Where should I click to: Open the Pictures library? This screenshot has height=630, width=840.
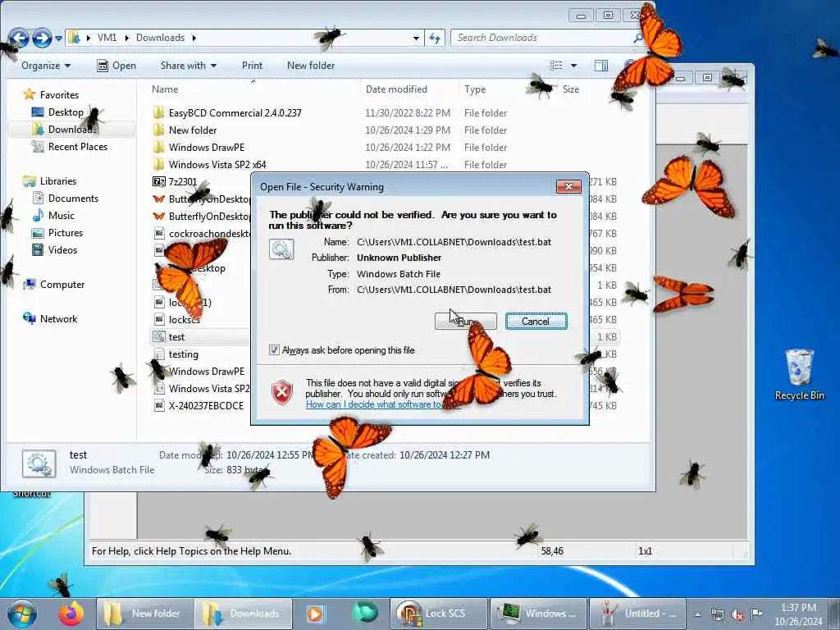66,232
